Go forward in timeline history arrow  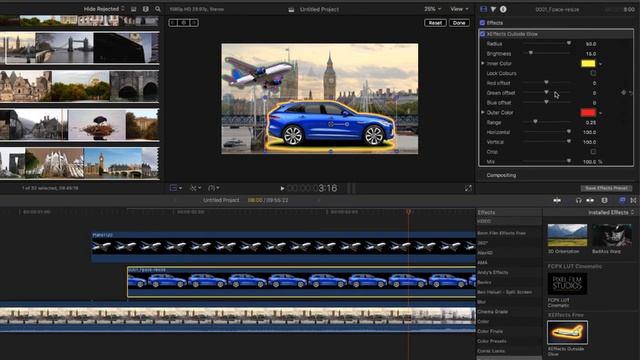pyautogui.click(x=319, y=200)
